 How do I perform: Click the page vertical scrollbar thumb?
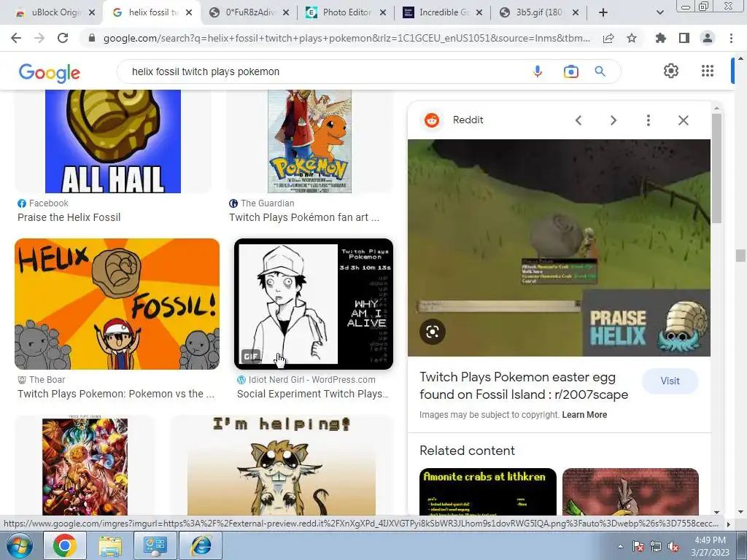740,255
